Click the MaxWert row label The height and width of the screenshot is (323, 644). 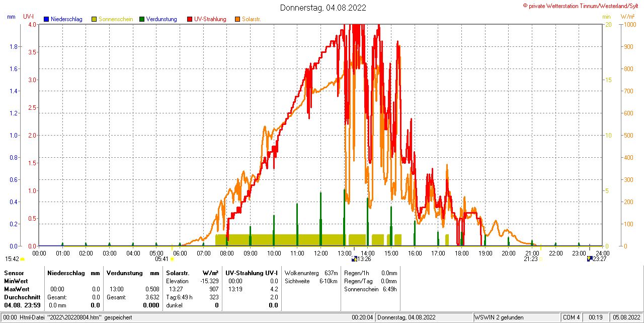pos(18,289)
